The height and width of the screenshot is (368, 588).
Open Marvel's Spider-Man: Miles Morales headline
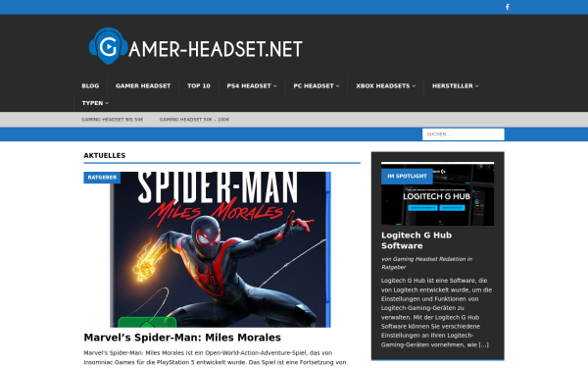pyautogui.click(x=182, y=338)
